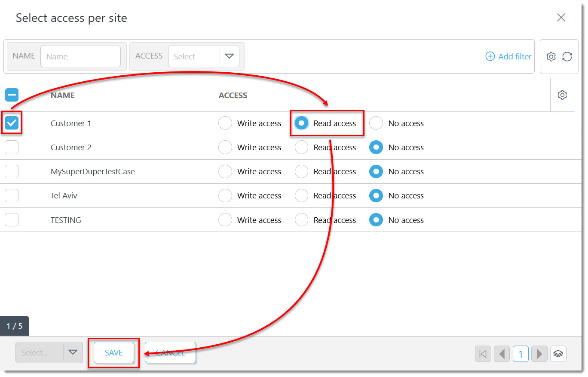Open page size layers icon
588x377 pixels.
pyautogui.click(x=558, y=354)
